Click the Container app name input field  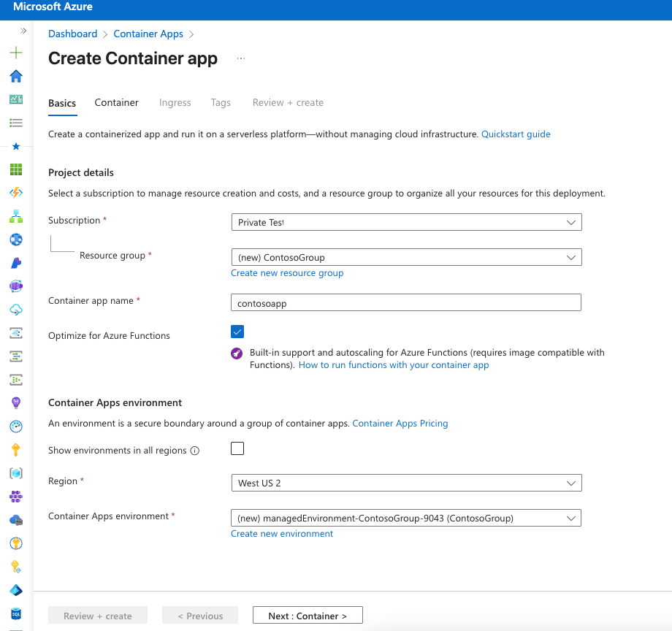(406, 303)
